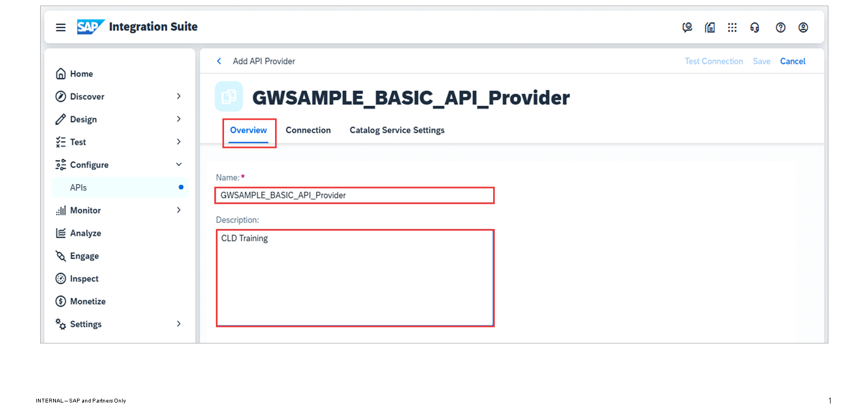
Task: Click the GWSAMPLE_BASIC_API_Provider page heading
Action: [x=411, y=98]
